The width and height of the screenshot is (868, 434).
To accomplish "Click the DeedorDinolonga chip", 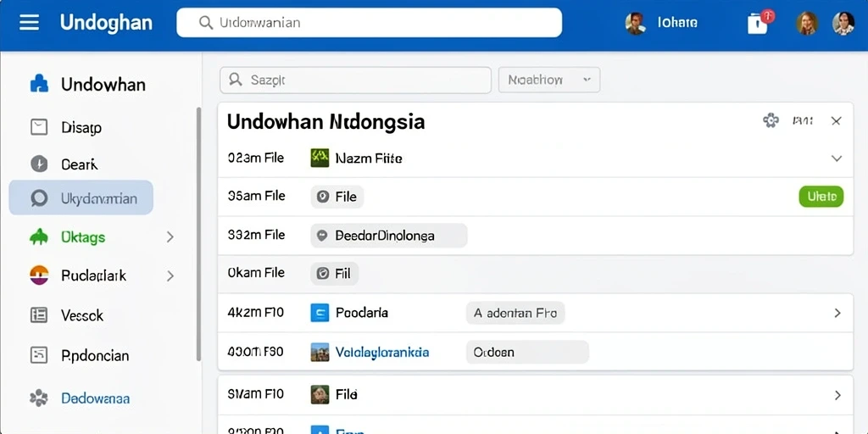I will pos(388,236).
